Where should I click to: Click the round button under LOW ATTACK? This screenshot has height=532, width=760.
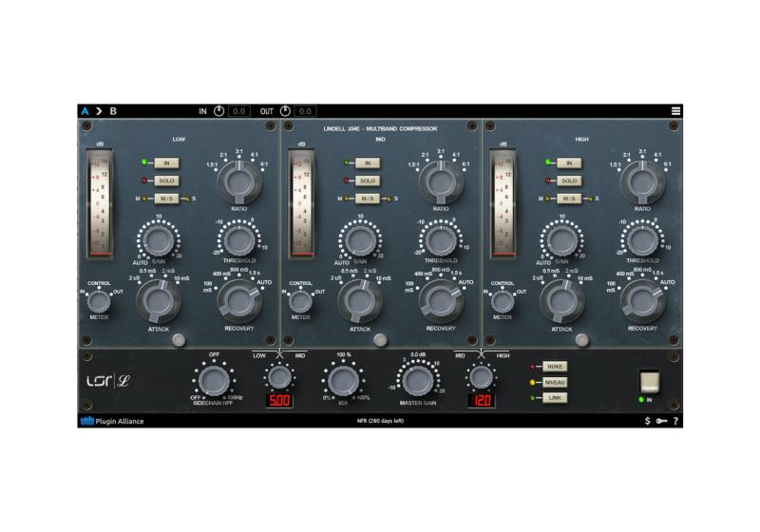179,340
